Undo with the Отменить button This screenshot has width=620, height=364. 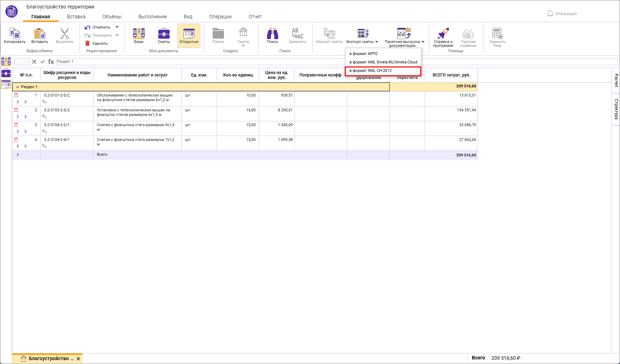(97, 27)
